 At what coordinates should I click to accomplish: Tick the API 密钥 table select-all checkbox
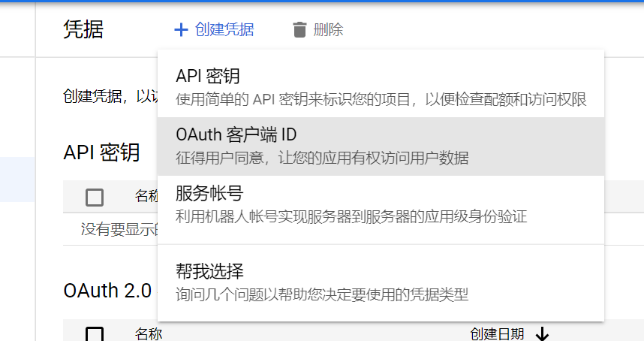[95, 198]
